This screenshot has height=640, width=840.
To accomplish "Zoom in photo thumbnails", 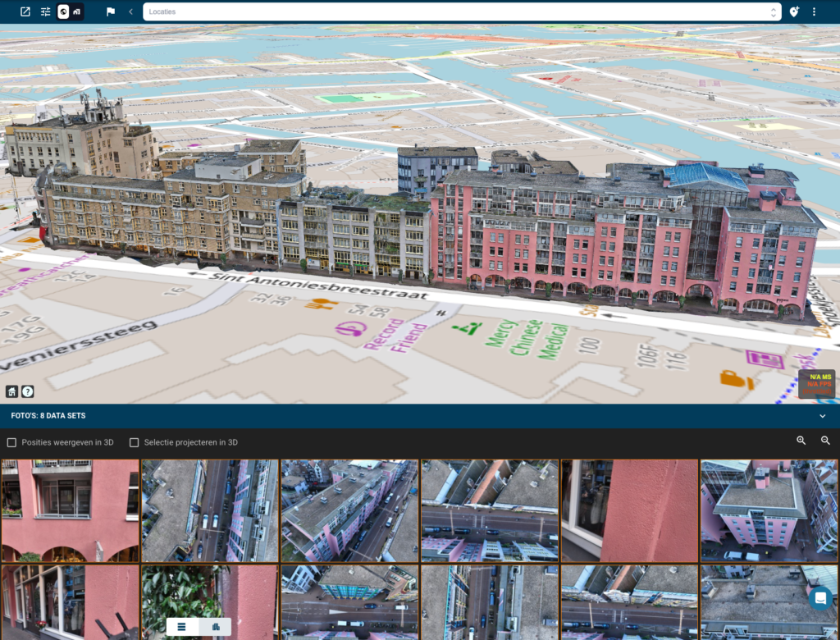I will click(x=801, y=441).
